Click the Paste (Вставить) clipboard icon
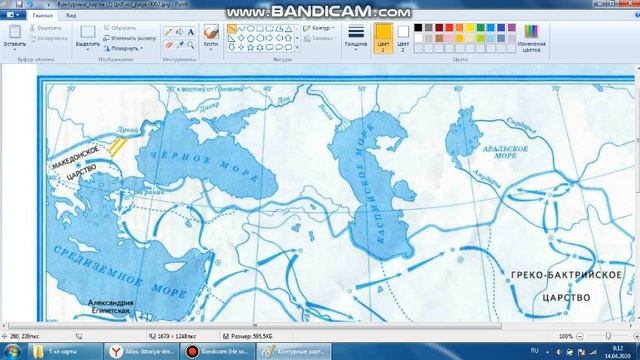Viewport: 640px width, 360px height. [15, 32]
